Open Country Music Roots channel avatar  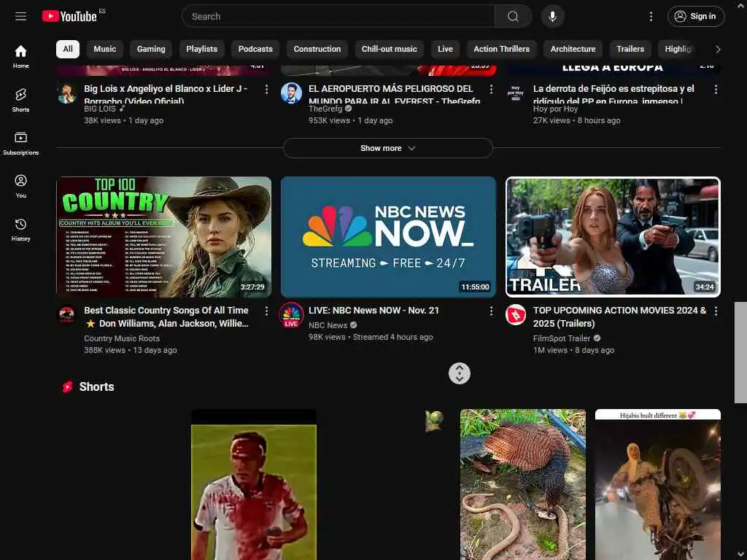coord(66,315)
